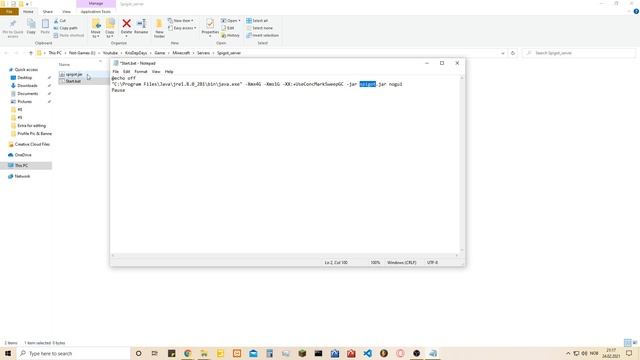
Task: Go to Minecraft in breadcrumb path
Action: click(181, 53)
